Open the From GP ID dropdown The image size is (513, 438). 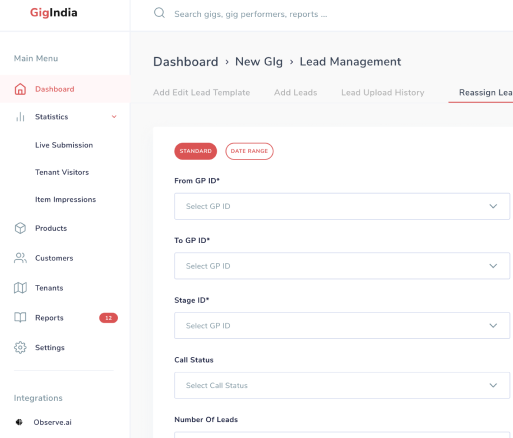pyautogui.click(x=342, y=206)
